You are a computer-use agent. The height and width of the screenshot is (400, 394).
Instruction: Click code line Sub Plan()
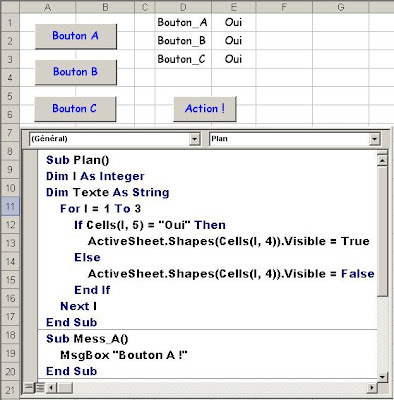78,160
